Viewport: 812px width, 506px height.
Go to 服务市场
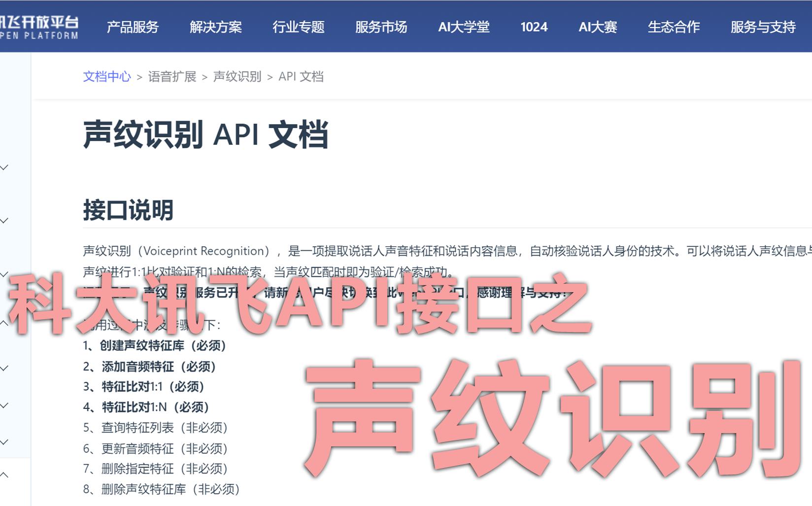pos(381,27)
